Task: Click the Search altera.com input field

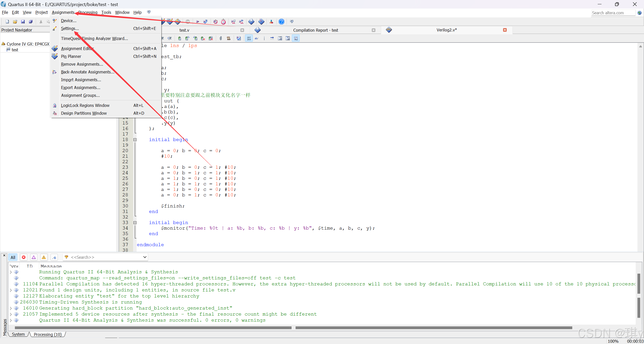Action: pos(613,13)
